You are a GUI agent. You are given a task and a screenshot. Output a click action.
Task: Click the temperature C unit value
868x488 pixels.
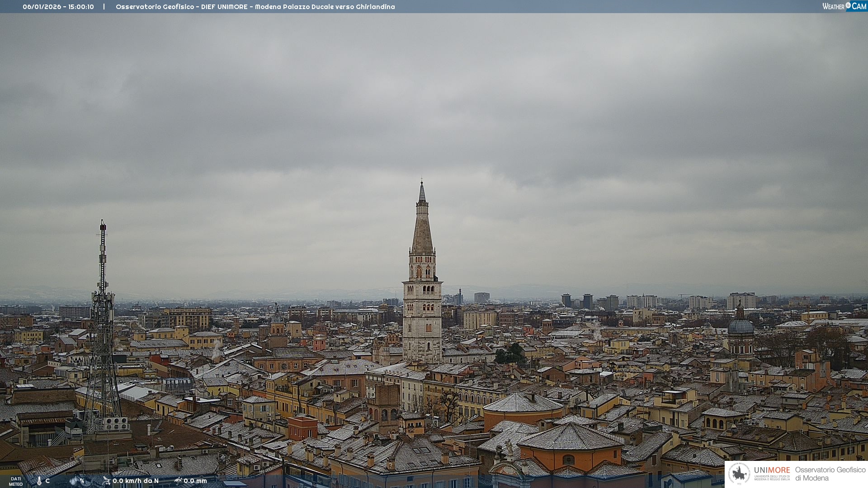coord(47,481)
